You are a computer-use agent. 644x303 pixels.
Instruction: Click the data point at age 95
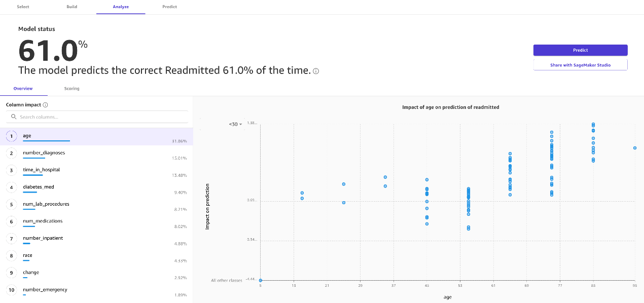pyautogui.click(x=635, y=148)
